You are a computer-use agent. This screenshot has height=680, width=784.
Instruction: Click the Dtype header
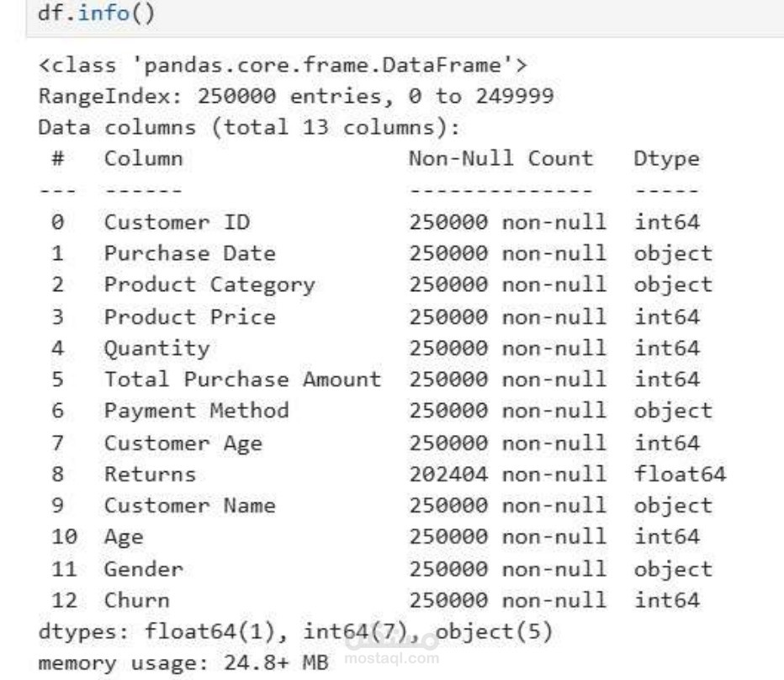tap(666, 160)
